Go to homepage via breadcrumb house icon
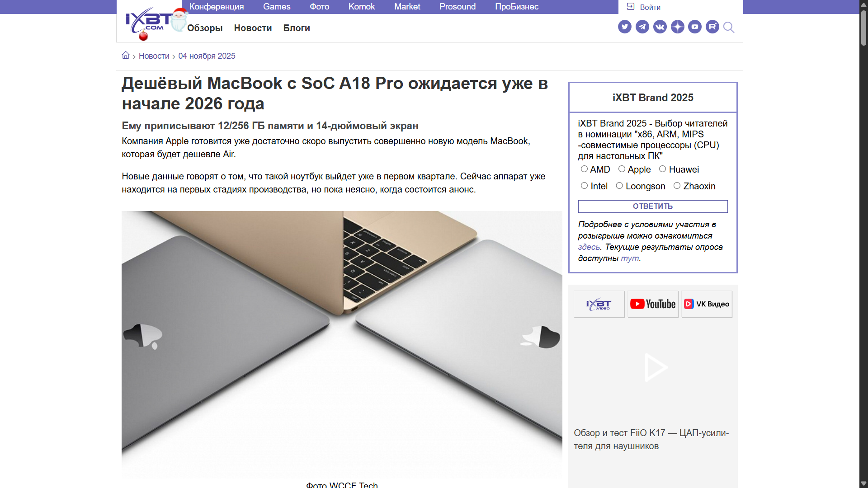Image resolution: width=868 pixels, height=488 pixels. [126, 55]
